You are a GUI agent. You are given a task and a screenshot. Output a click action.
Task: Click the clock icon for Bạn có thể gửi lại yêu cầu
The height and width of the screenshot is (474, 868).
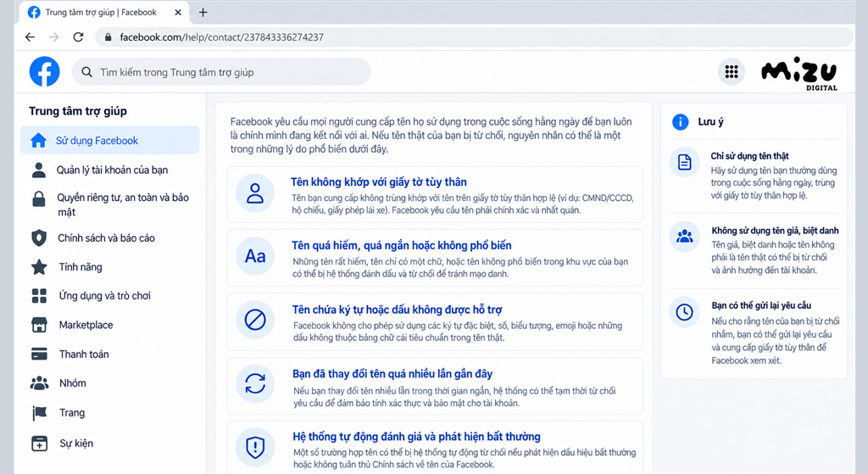685,312
